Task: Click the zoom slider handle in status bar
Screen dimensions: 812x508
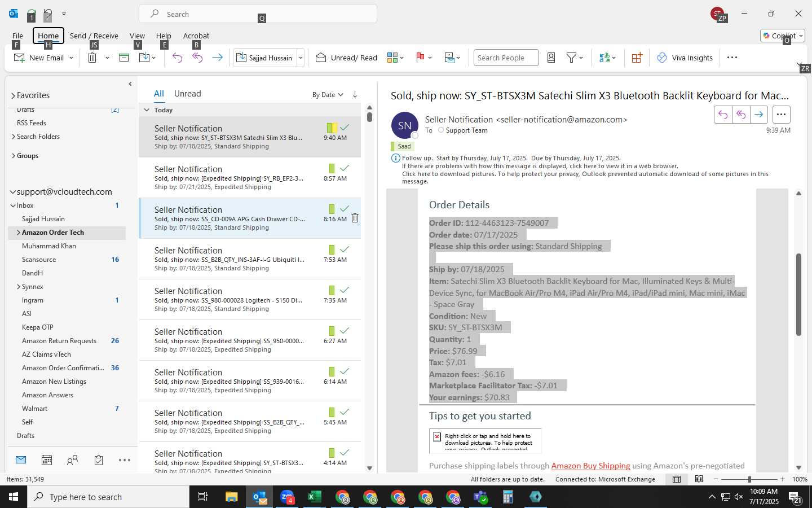Action: (x=749, y=479)
